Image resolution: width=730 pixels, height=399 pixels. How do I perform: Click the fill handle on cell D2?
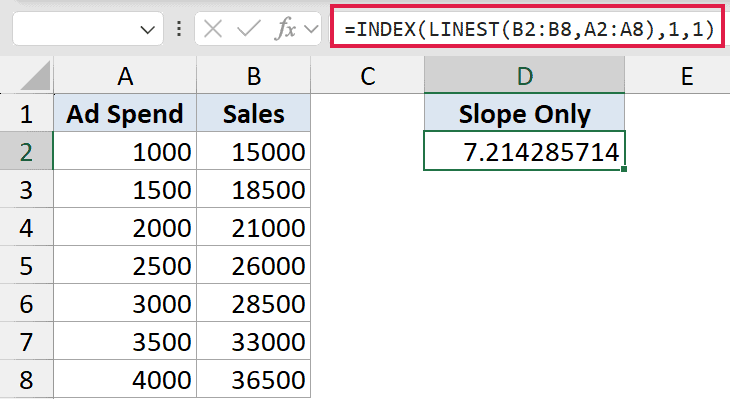(x=624, y=169)
